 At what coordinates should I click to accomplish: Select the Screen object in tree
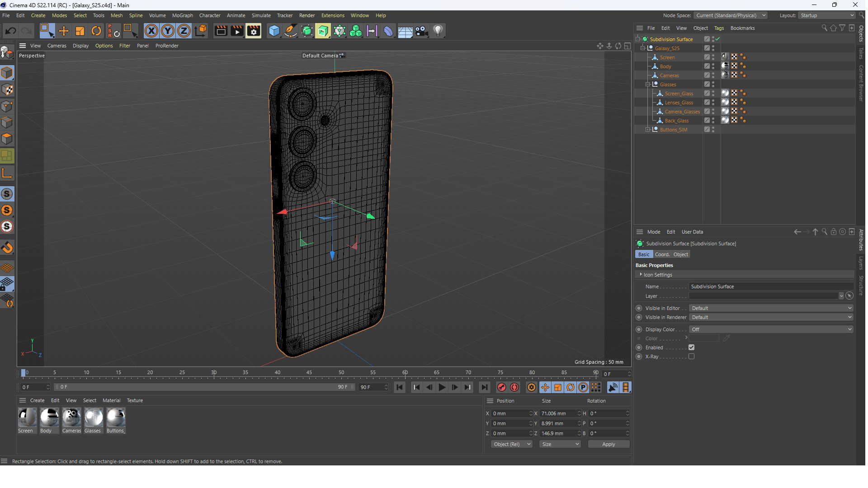coord(667,57)
